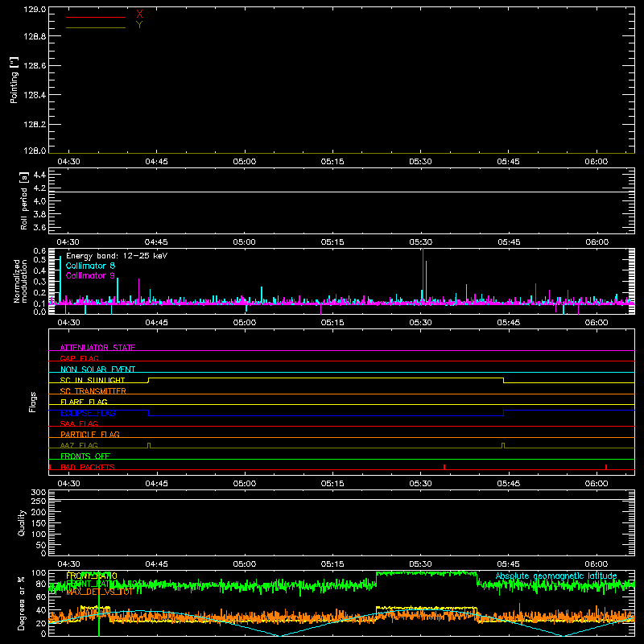Click the 'BAD_PACKETS' flag label
Screen dimensions: 644x644
(x=88, y=467)
